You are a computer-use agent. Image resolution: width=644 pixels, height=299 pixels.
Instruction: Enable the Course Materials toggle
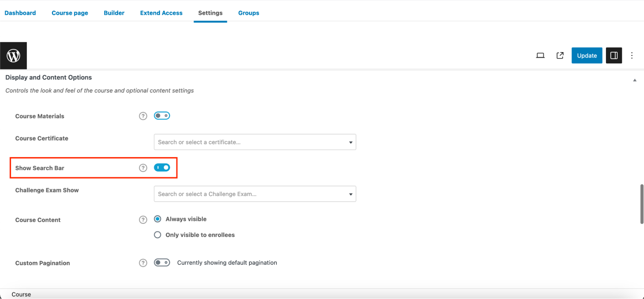pyautogui.click(x=162, y=116)
